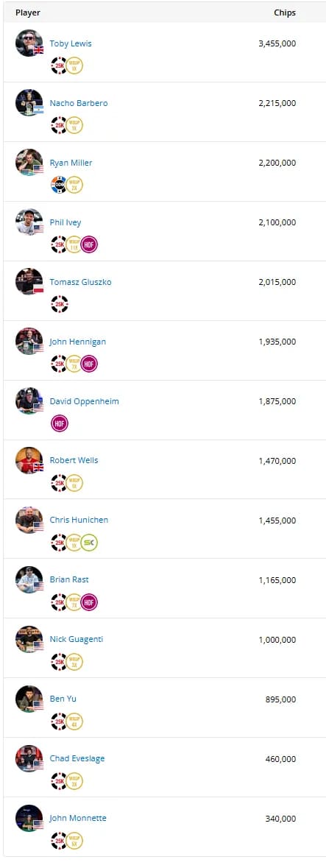
Task: Click Ryan Miller's blue PGT chip badge
Action: (59, 185)
